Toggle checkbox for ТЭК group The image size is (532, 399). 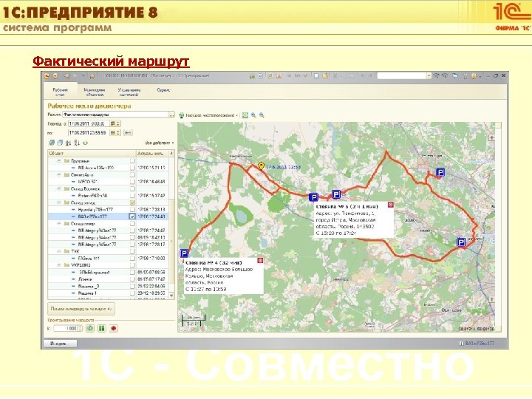pyautogui.click(x=132, y=251)
